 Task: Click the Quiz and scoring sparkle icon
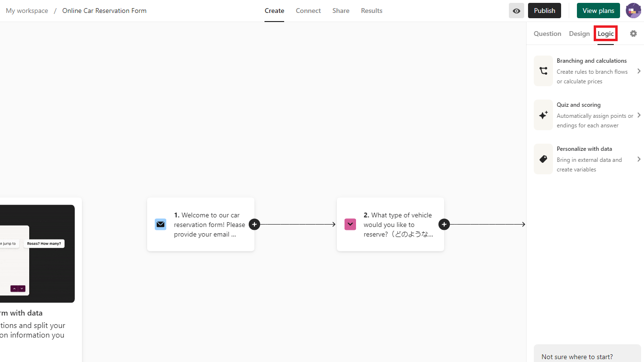(543, 115)
